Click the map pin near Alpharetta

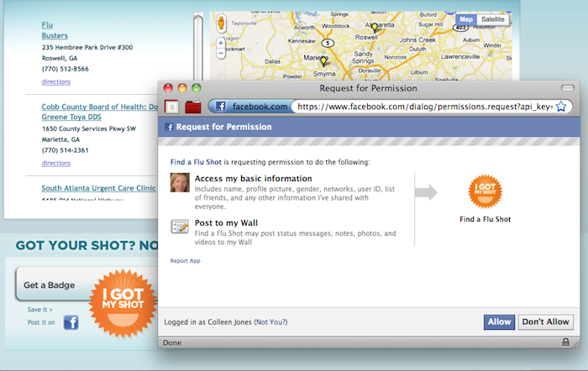[x=375, y=27]
